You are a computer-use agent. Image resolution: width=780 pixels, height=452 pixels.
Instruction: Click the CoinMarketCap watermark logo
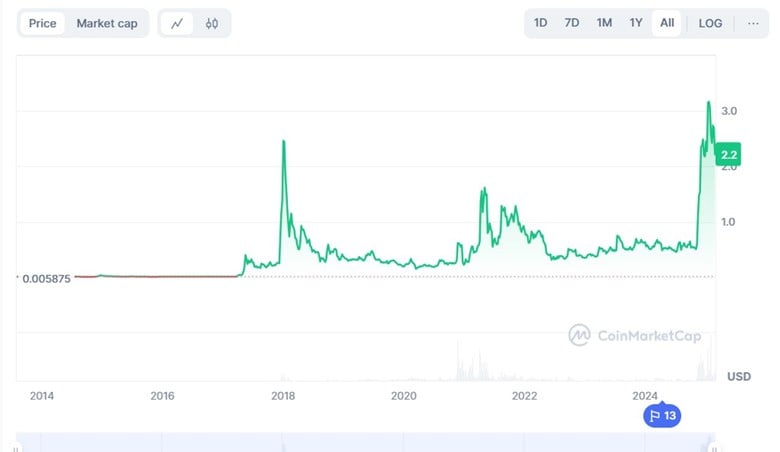[x=634, y=336]
